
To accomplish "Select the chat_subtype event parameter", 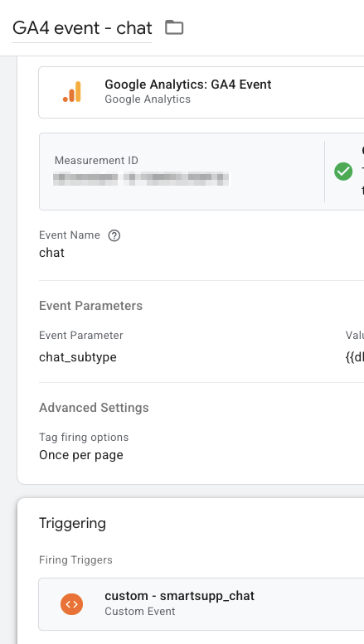I will point(78,357).
